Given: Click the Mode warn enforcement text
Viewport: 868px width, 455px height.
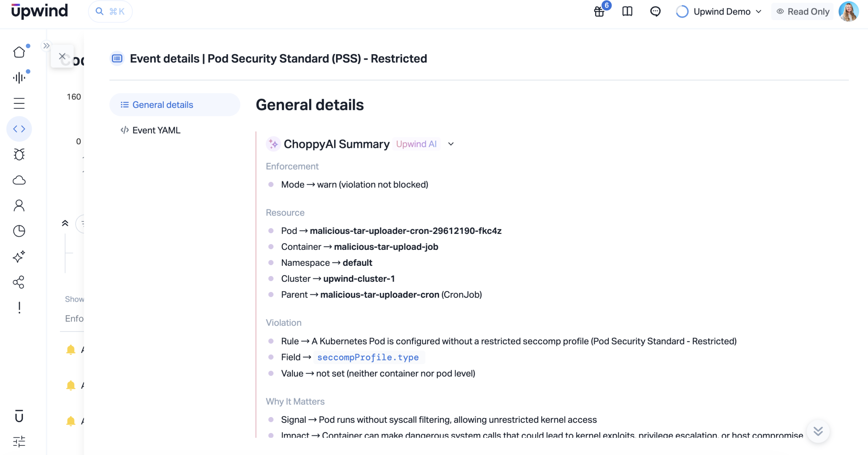Looking at the screenshot, I should (355, 185).
